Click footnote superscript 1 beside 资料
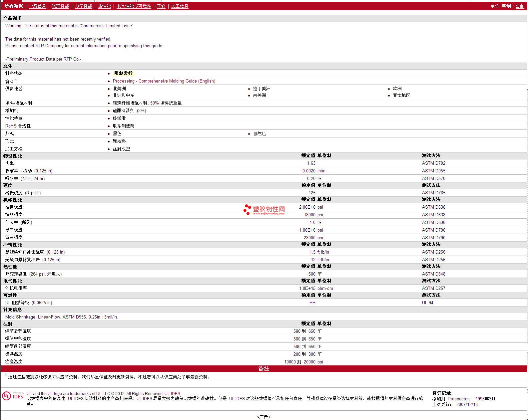Image resolution: width=528 pixels, height=420 pixels. (16, 80)
